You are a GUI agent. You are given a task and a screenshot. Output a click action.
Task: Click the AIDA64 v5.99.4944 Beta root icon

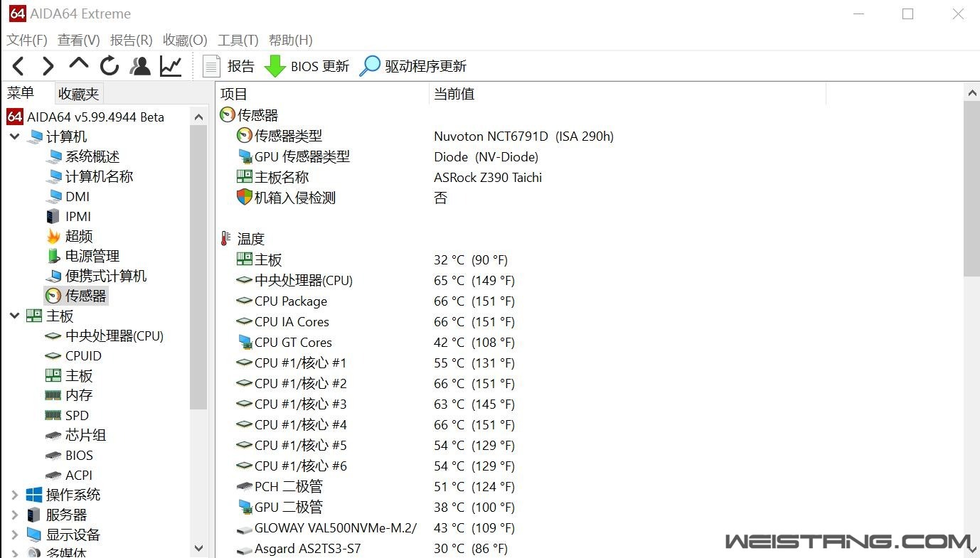click(x=15, y=117)
